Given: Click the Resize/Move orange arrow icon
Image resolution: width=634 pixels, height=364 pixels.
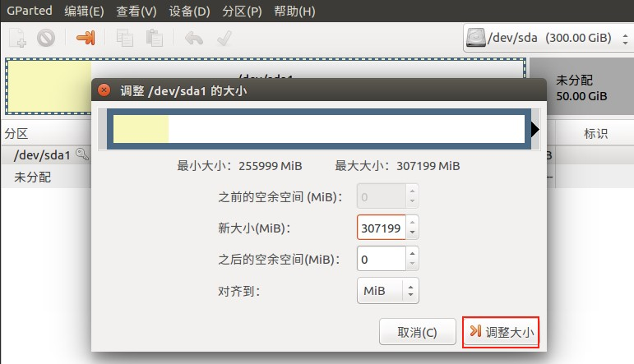Looking at the screenshot, I should 86,38.
